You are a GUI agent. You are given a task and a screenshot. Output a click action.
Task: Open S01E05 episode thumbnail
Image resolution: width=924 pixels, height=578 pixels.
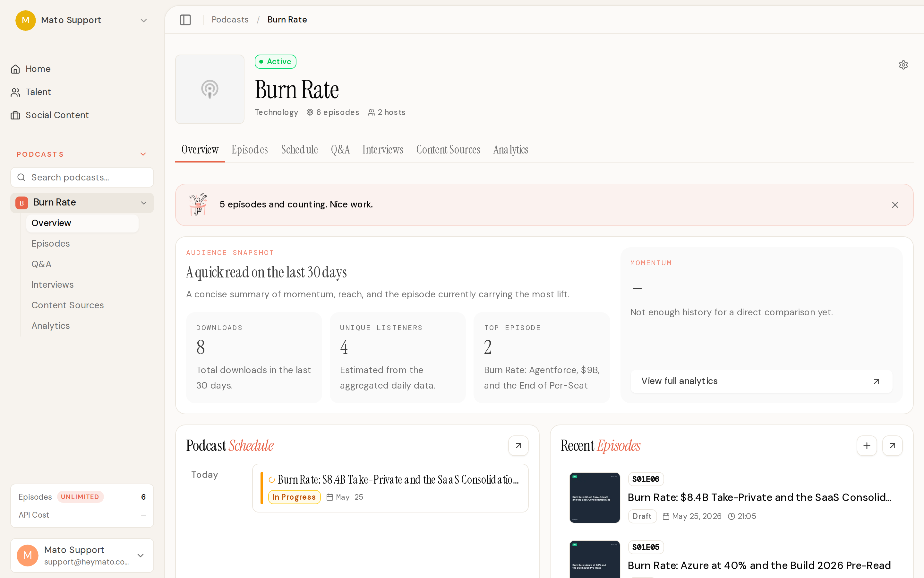595,559
